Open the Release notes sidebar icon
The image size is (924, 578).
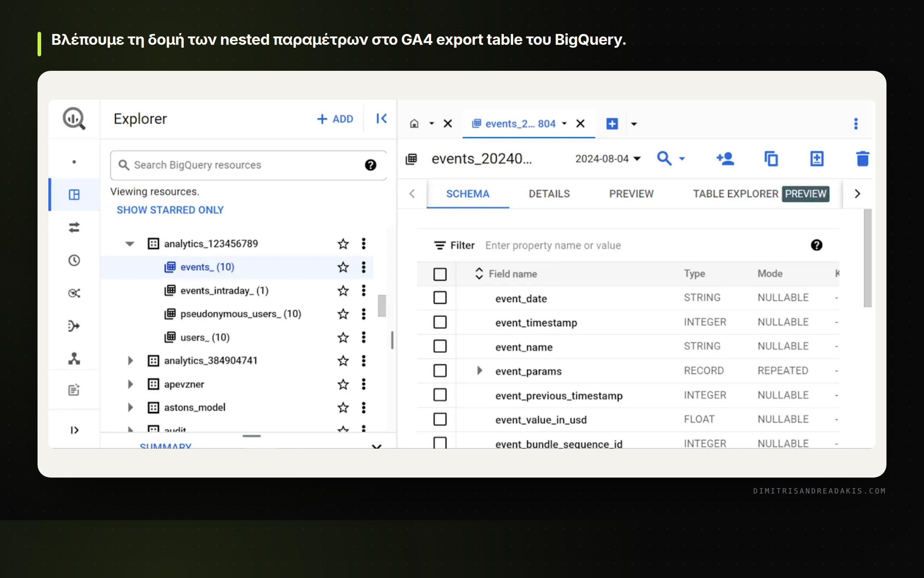(74, 390)
